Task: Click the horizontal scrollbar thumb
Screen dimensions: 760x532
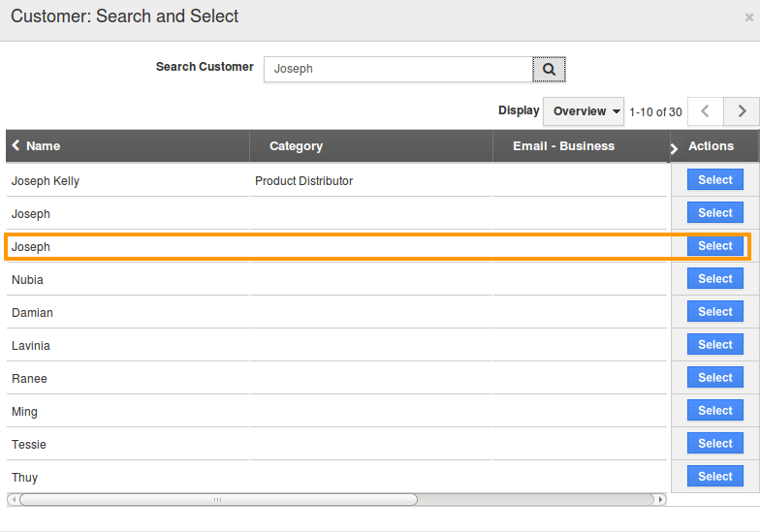Action: click(x=218, y=499)
